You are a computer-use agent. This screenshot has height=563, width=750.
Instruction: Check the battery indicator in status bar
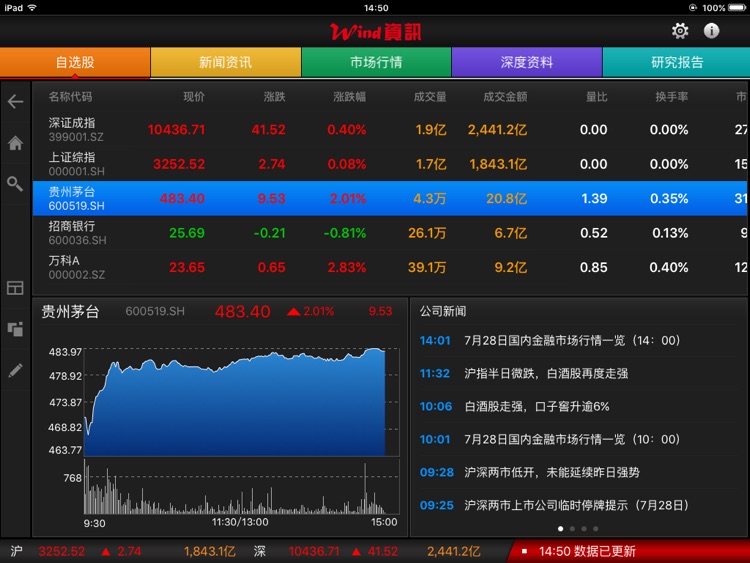point(736,8)
